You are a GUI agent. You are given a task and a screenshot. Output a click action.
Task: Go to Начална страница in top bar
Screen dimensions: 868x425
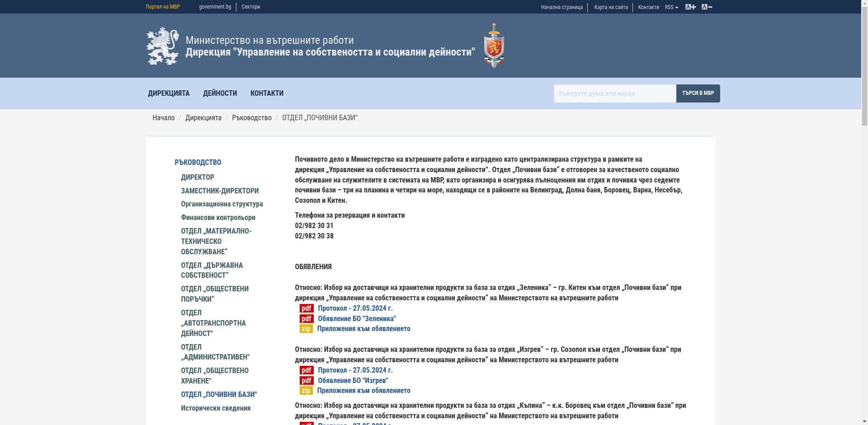coord(562,7)
